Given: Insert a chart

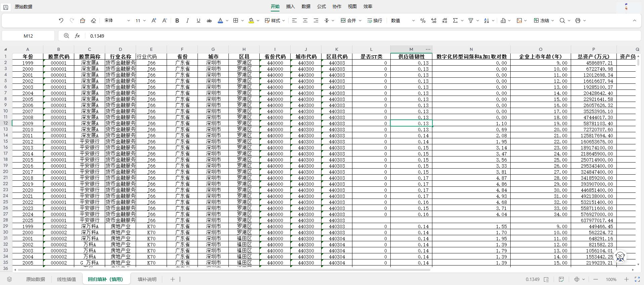Looking at the screenshot, I should pos(503,21).
